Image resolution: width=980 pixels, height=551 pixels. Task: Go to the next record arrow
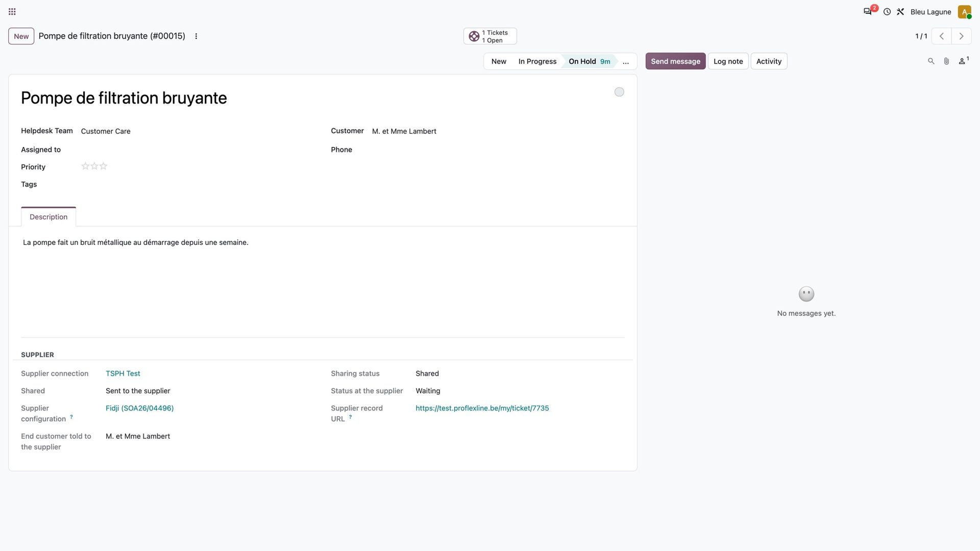click(x=962, y=36)
